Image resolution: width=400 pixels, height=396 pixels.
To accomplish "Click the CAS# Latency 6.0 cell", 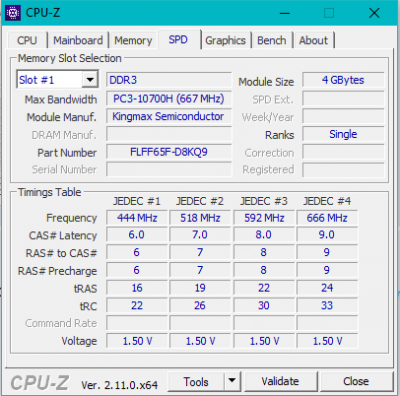I will tap(137, 235).
